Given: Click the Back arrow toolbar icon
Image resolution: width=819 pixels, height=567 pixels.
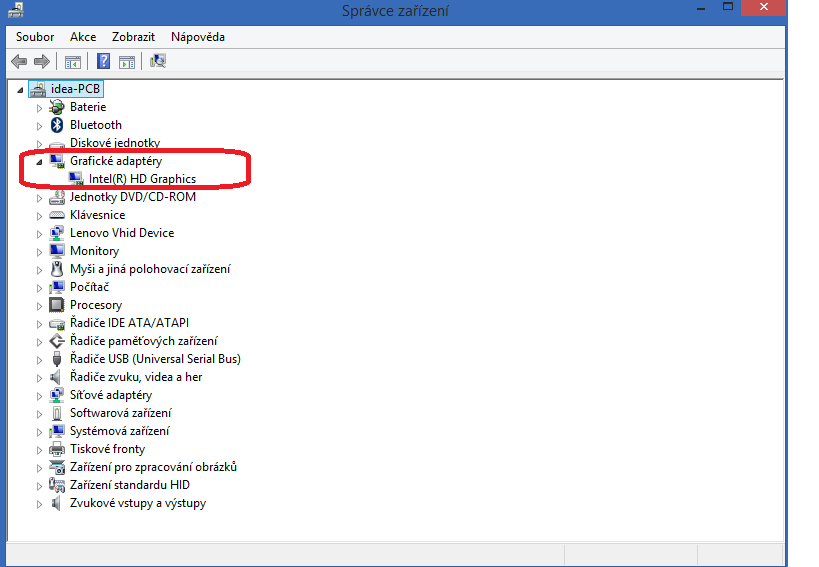Looking at the screenshot, I should tap(18, 62).
